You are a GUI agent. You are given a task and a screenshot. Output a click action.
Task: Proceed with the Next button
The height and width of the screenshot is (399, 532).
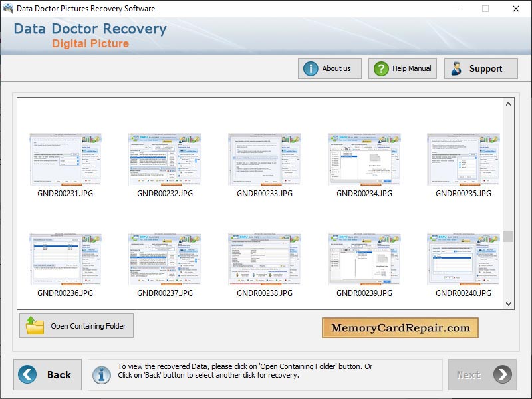click(x=481, y=374)
